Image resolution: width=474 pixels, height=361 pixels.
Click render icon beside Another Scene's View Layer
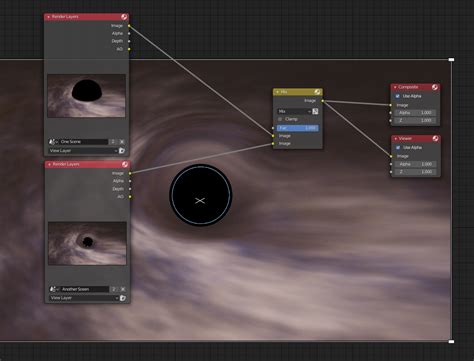pos(123,298)
